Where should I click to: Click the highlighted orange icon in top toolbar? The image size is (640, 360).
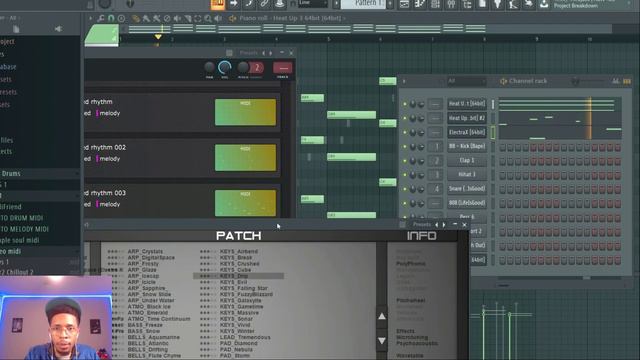click(x=218, y=4)
